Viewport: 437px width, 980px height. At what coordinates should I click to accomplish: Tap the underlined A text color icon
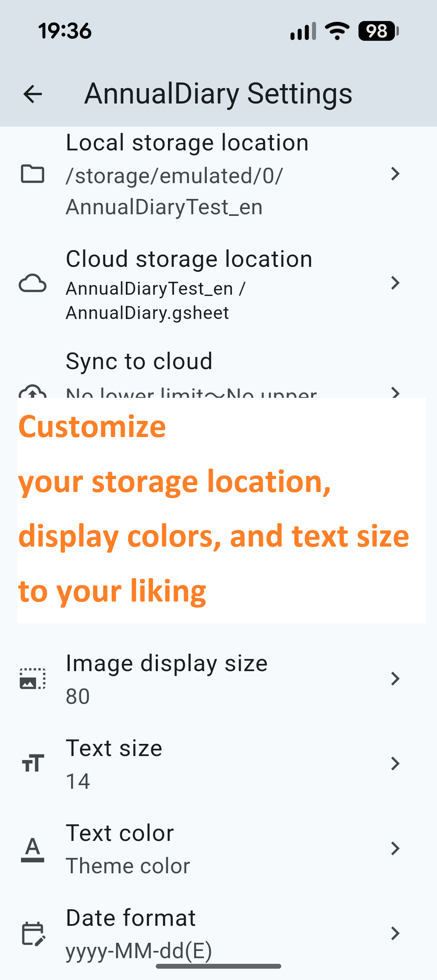[x=32, y=849]
